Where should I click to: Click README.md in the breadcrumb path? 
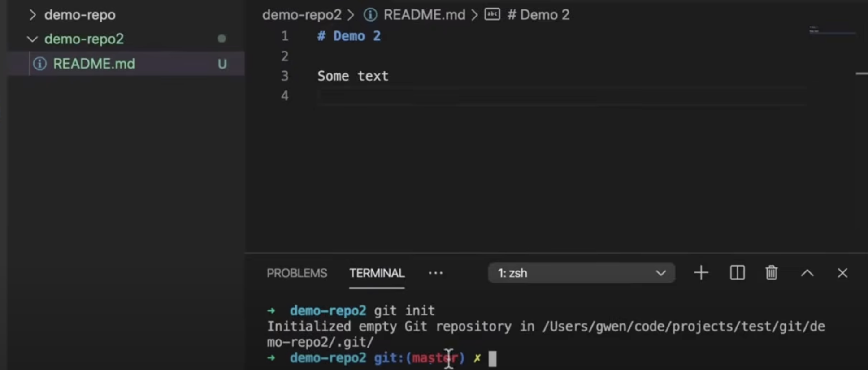[x=424, y=15]
